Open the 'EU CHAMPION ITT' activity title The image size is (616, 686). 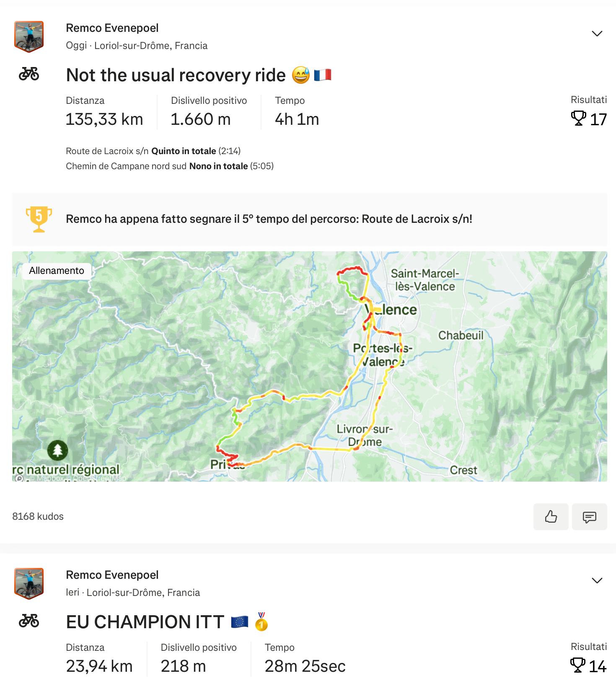145,622
